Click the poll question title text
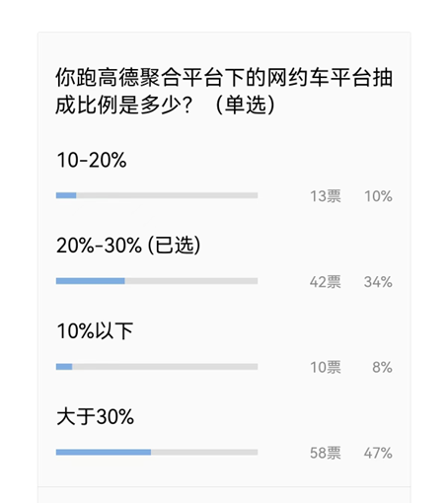 [224, 91]
